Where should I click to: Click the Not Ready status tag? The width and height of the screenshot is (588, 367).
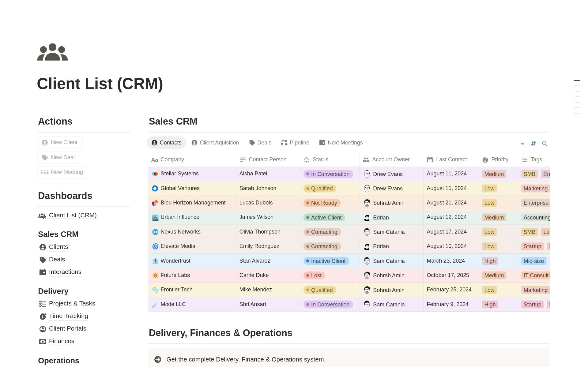pyautogui.click(x=322, y=203)
